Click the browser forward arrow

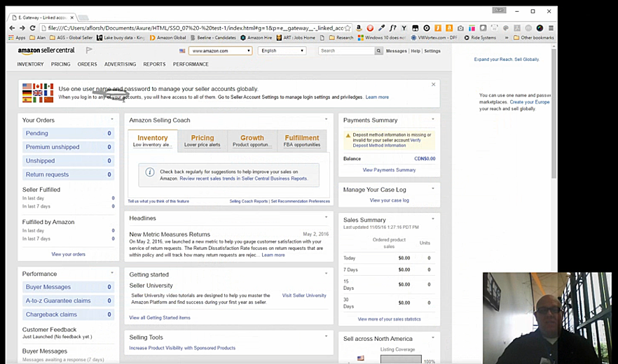(22, 28)
